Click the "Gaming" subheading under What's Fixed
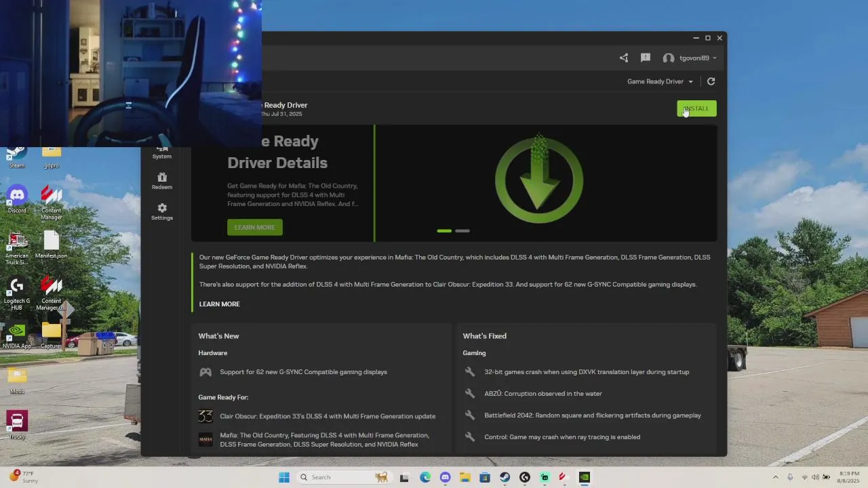 click(x=474, y=353)
